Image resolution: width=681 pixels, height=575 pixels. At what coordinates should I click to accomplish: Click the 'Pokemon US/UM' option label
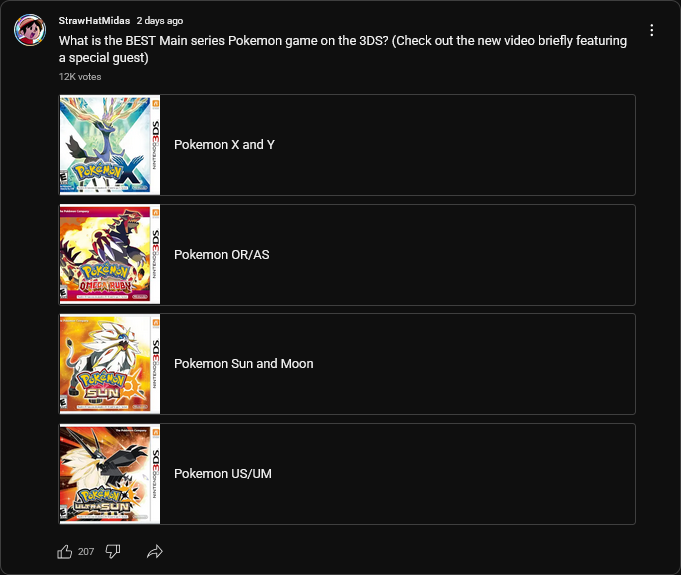click(x=223, y=474)
